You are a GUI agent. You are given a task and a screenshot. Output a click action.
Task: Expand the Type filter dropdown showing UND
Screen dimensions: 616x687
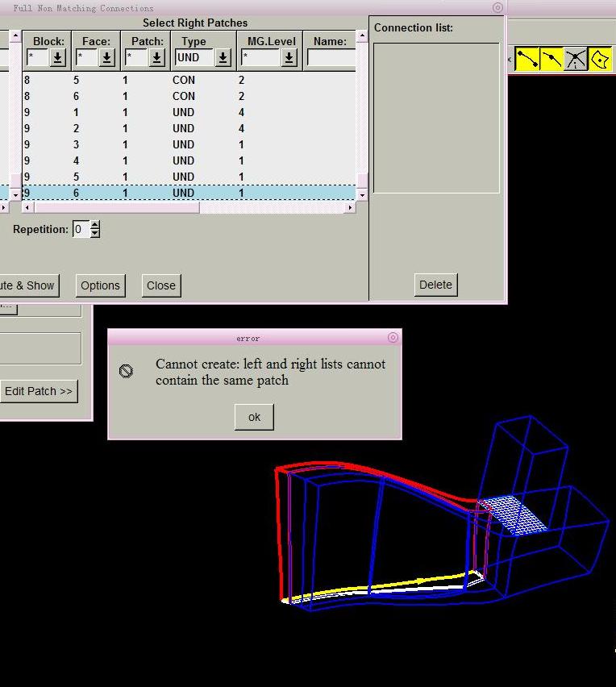[223, 58]
